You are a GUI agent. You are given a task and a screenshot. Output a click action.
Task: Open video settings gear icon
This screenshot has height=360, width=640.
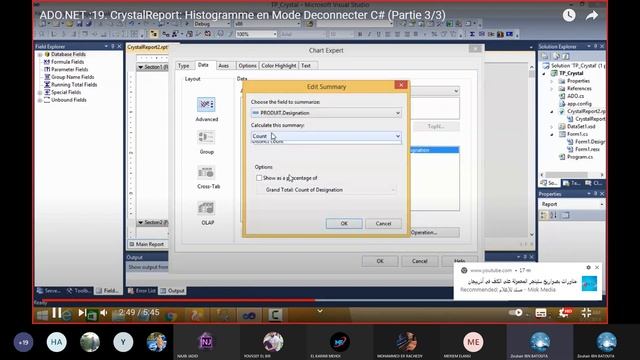coord(564,313)
